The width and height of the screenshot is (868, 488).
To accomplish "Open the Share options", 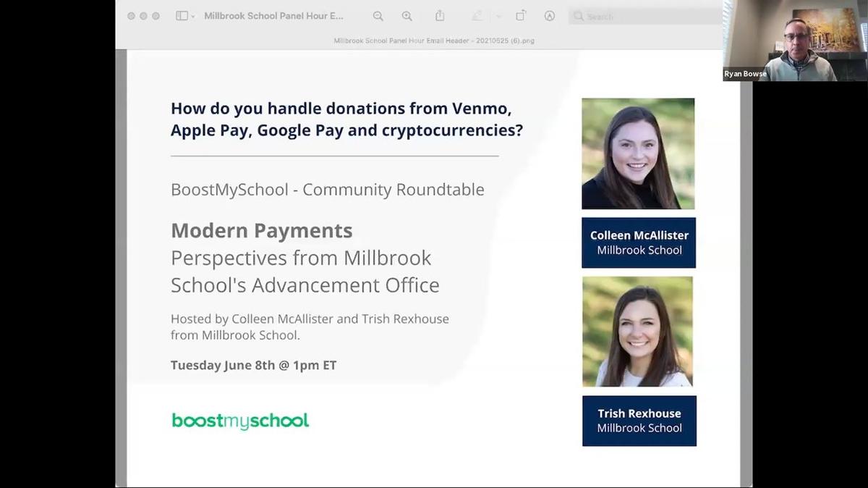I will click(440, 15).
